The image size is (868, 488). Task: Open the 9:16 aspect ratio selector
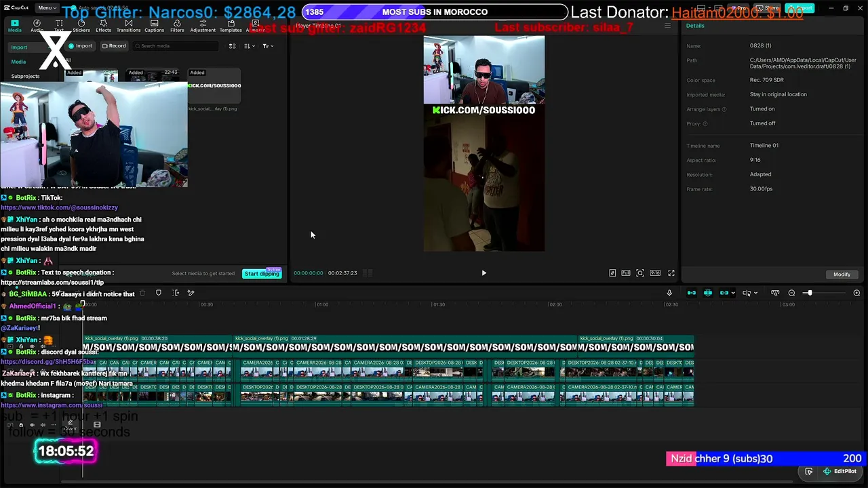point(655,273)
